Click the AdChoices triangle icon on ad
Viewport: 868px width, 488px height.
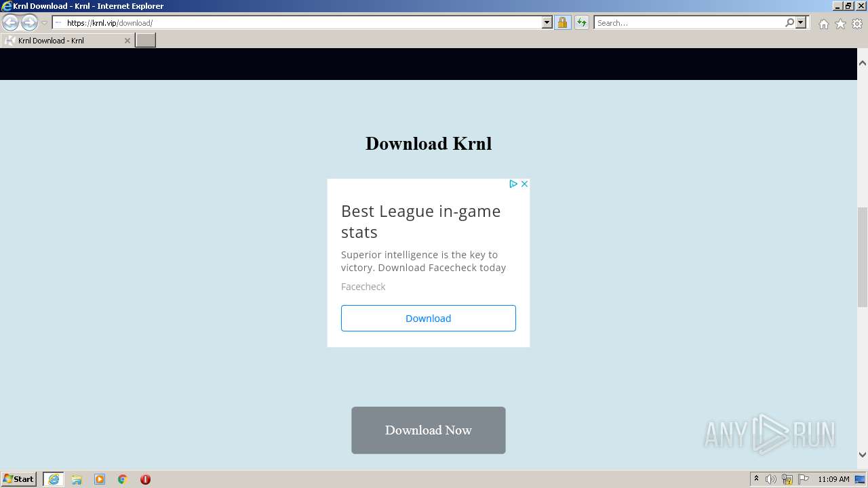point(513,184)
